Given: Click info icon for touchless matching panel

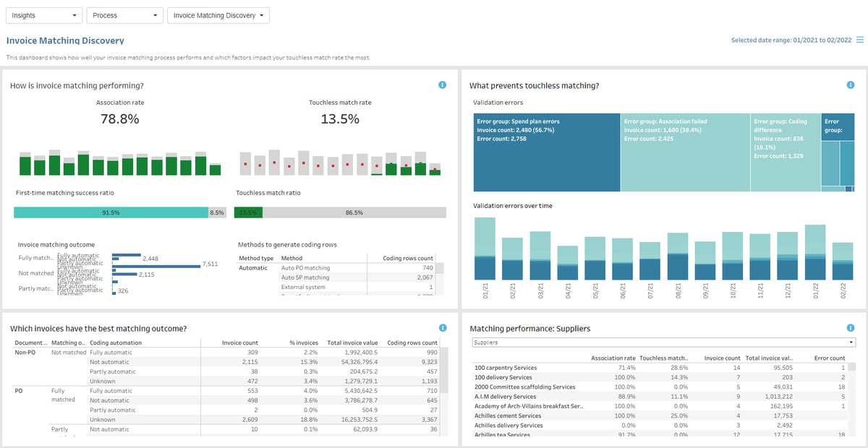Looking at the screenshot, I should coord(851,85).
